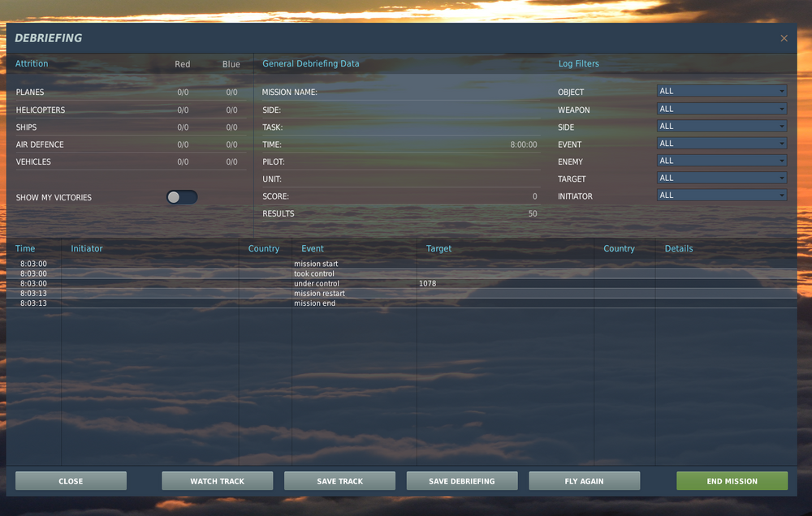812x516 pixels.
Task: Click the WATCH TRACK button
Action: [217, 481]
